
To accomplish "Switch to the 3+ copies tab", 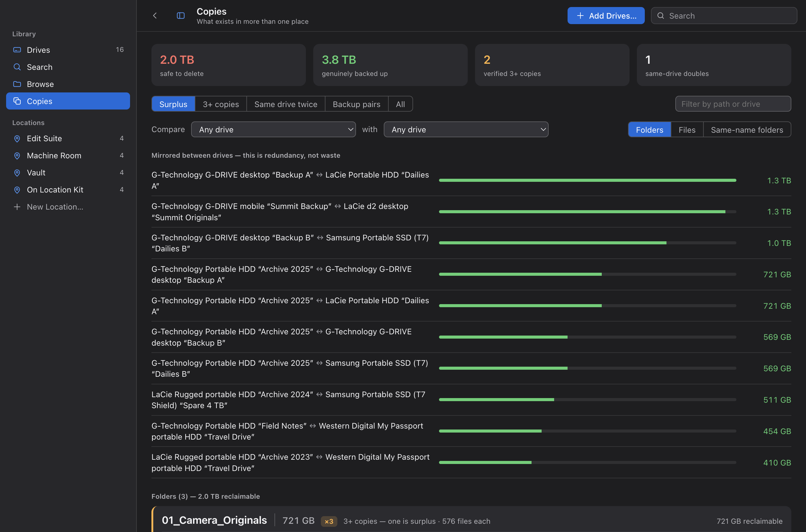I will click(x=221, y=104).
